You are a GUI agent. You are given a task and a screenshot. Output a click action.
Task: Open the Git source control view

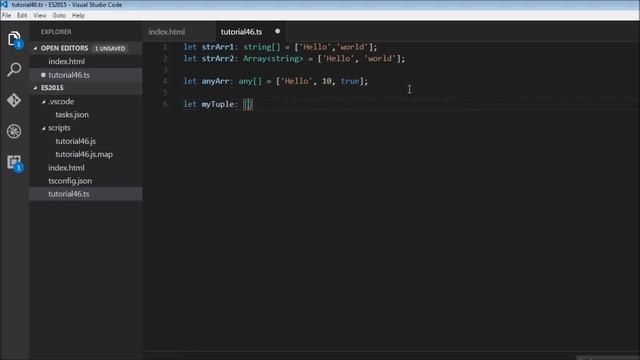pyautogui.click(x=14, y=100)
